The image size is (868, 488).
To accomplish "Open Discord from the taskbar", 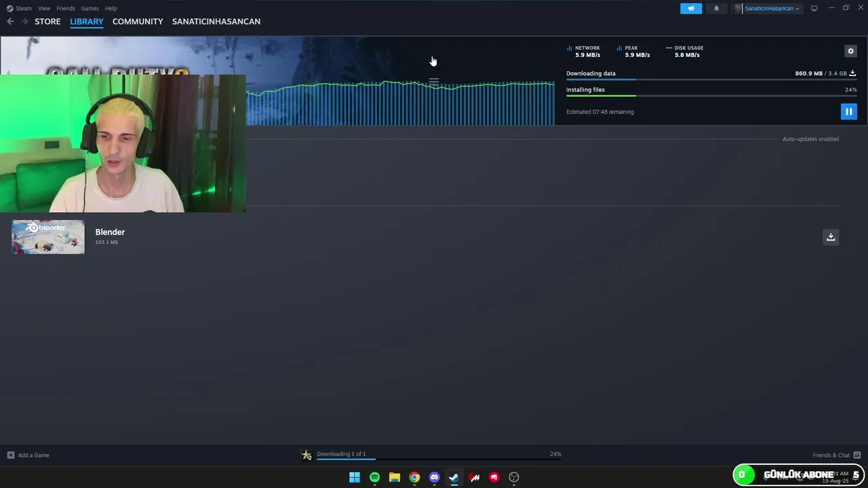I will [x=434, y=477].
